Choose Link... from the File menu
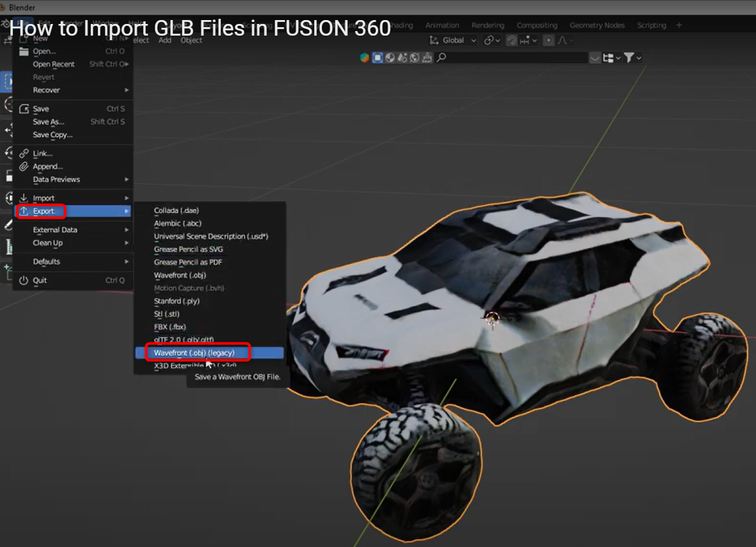The height and width of the screenshot is (547, 756). click(73, 153)
